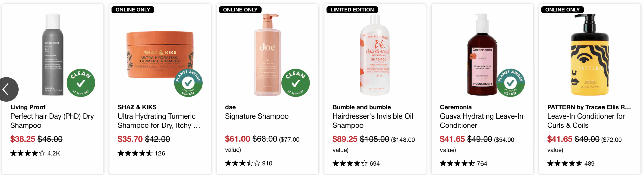644x175 pixels.
Task: Open Guava Hydrating Leave-In Conditioner link
Action: pos(481,121)
